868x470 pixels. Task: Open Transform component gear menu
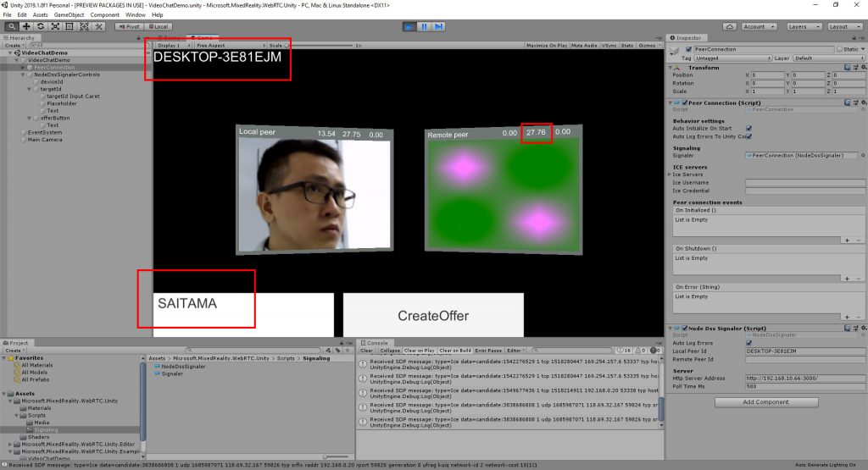point(864,68)
